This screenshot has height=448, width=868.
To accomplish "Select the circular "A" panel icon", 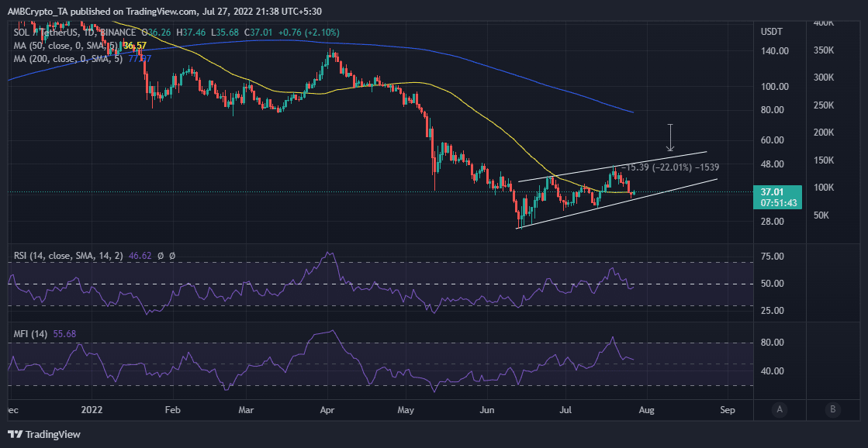I will point(780,410).
